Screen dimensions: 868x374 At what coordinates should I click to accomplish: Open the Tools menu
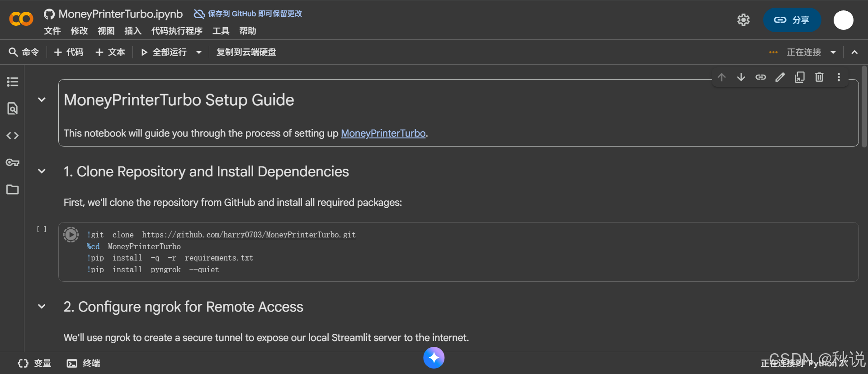pos(221,31)
